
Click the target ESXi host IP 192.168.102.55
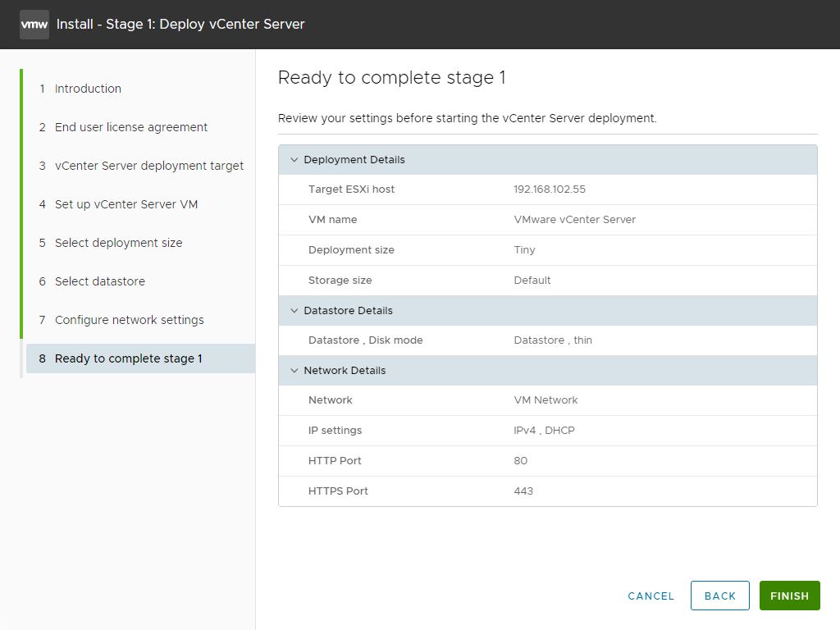pyautogui.click(x=550, y=189)
